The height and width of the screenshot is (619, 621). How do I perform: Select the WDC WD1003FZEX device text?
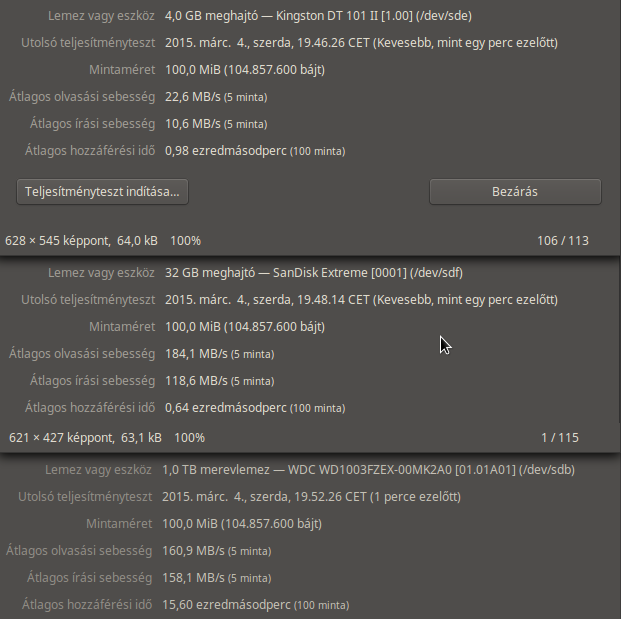tap(368, 470)
